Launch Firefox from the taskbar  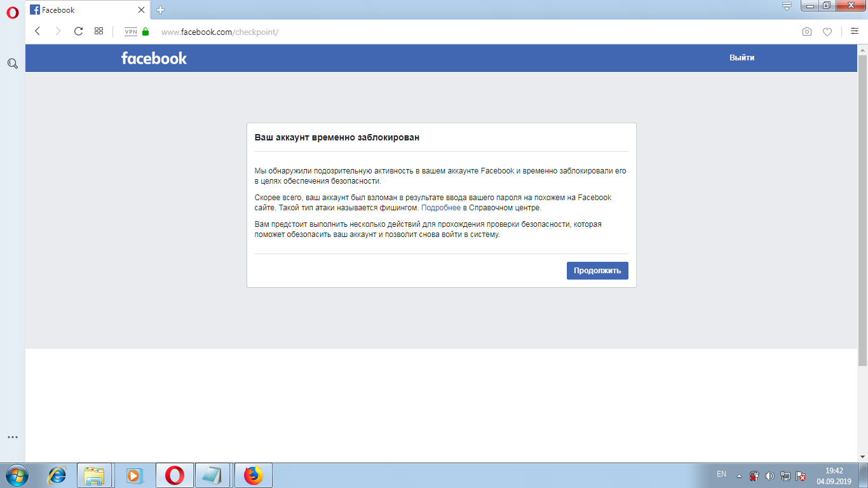click(253, 475)
